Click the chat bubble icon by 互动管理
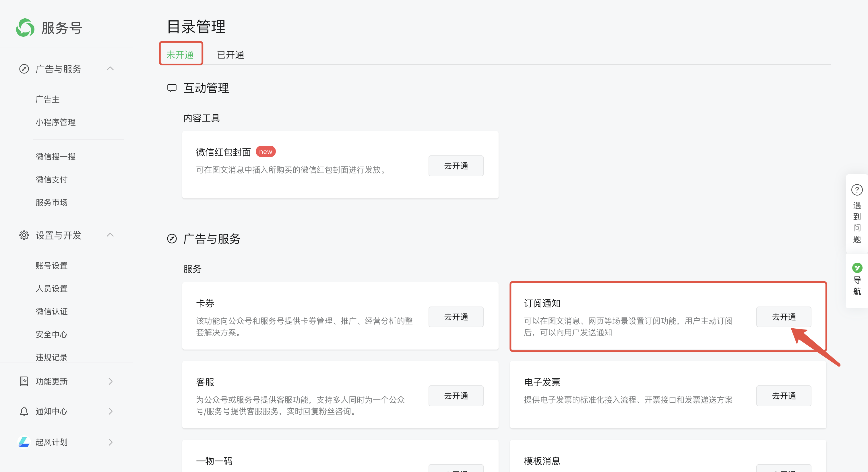Image resolution: width=868 pixels, height=472 pixels. coord(172,88)
